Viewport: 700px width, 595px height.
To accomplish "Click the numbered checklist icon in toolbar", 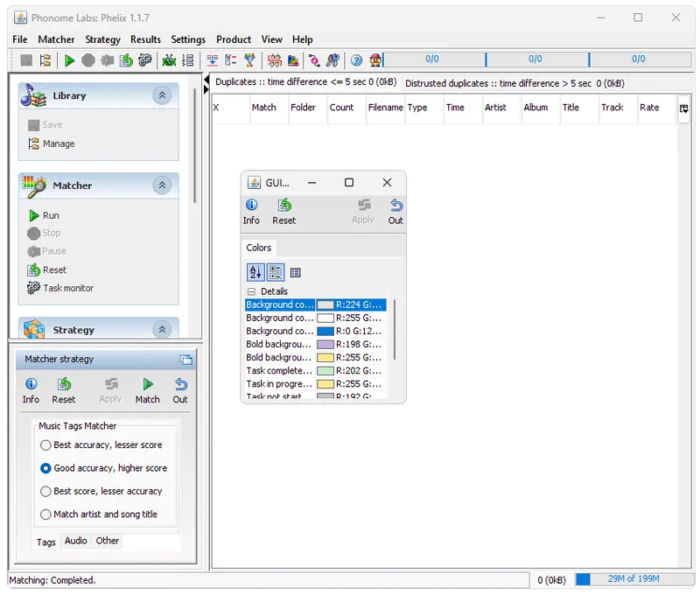I will pos(187,60).
